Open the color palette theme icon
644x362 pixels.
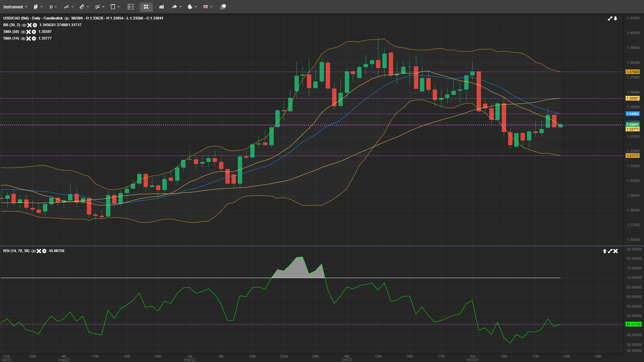pos(190,7)
